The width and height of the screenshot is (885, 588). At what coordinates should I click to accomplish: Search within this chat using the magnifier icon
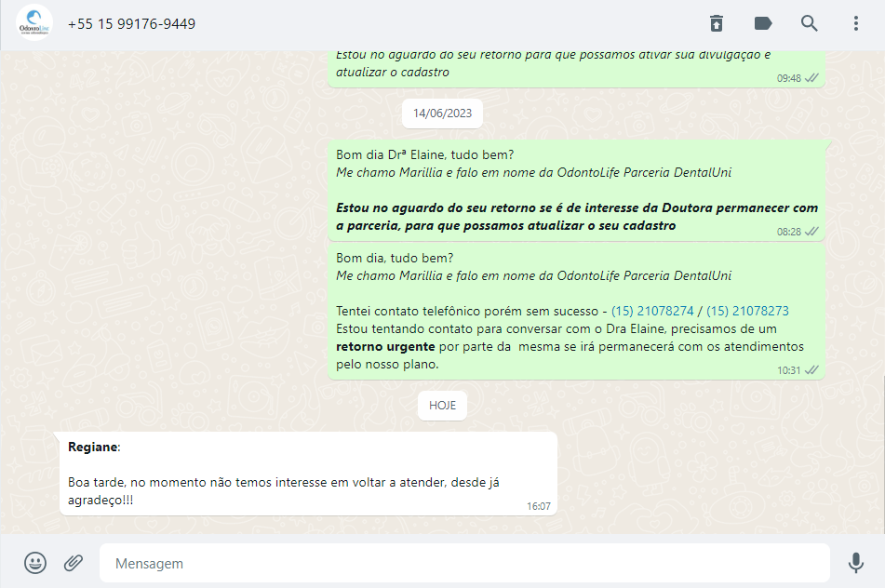[809, 23]
